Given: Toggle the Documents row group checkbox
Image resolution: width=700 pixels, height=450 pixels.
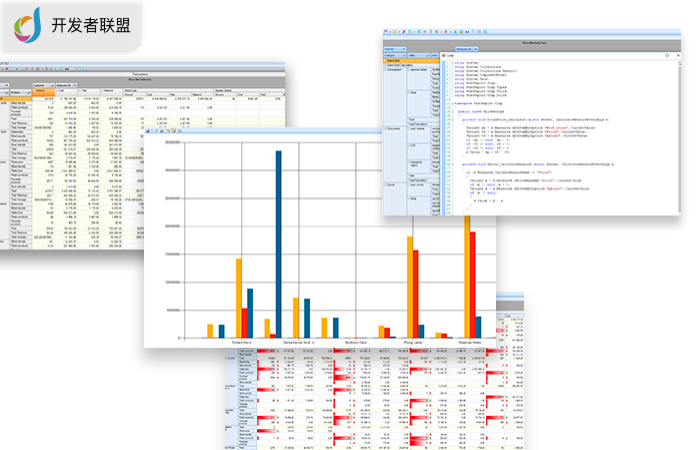Looking at the screenshot, I should pyautogui.click(x=385, y=129).
